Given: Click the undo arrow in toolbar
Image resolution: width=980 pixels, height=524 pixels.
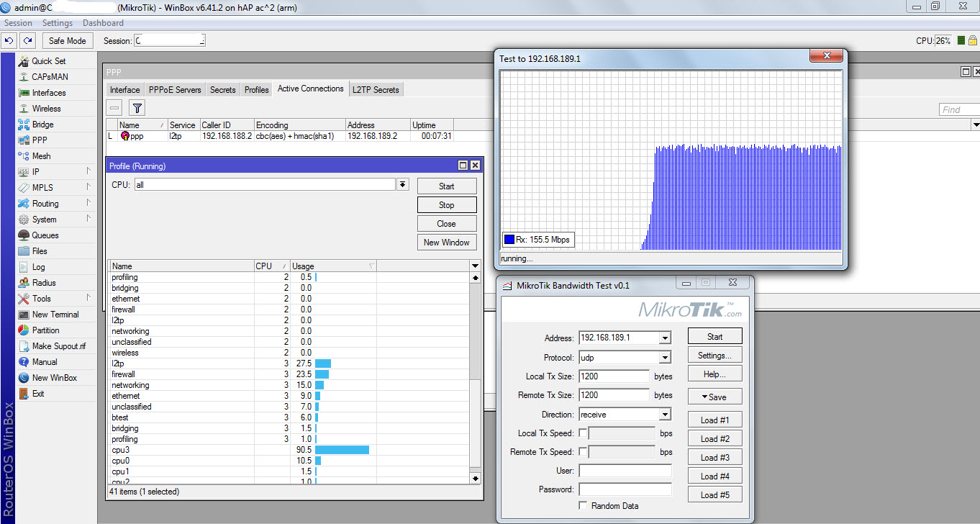Looking at the screenshot, I should click(x=9, y=41).
